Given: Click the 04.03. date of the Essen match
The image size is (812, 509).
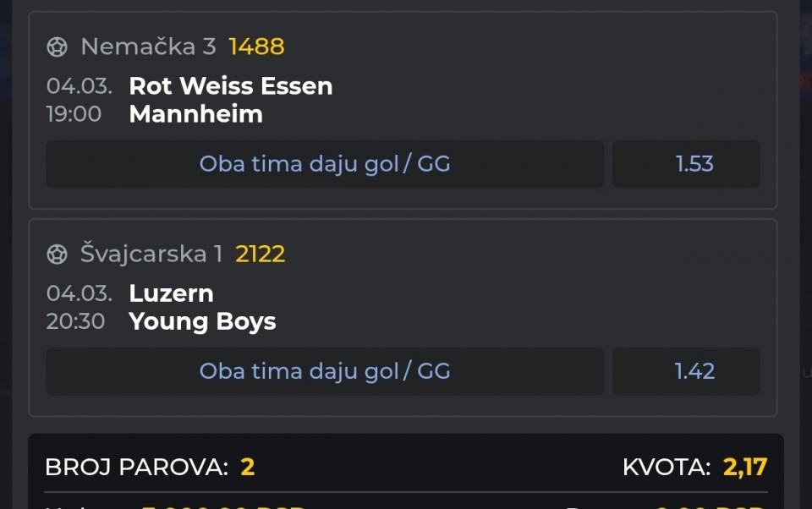Looking at the screenshot, I should click(79, 86).
